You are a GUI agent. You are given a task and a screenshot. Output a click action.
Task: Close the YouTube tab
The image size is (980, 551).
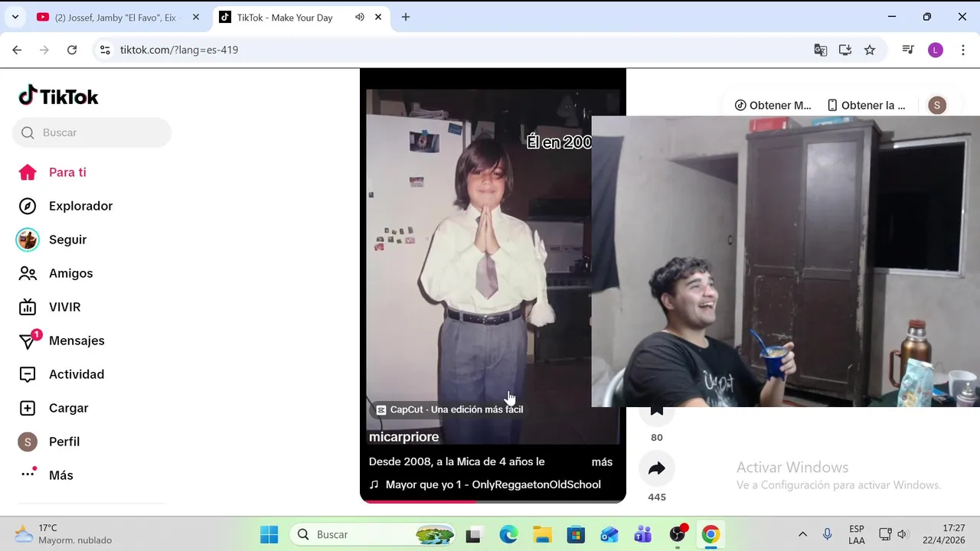pyautogui.click(x=195, y=17)
